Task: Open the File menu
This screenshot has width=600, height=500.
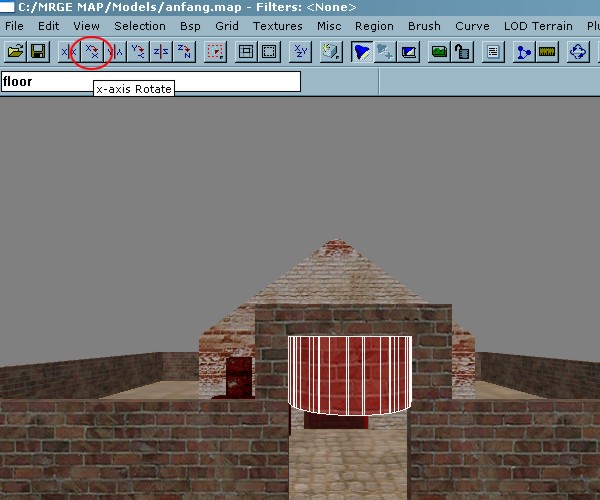Action: pos(14,26)
